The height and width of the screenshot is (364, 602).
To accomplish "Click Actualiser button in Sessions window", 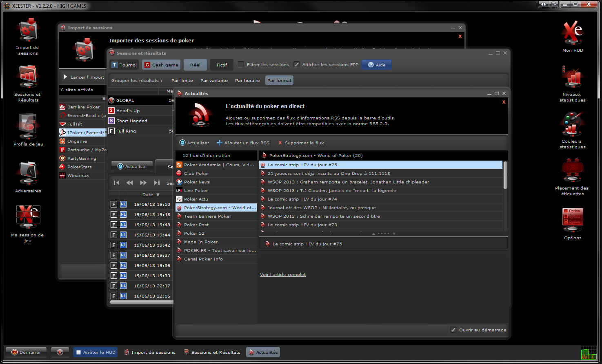I will [132, 166].
